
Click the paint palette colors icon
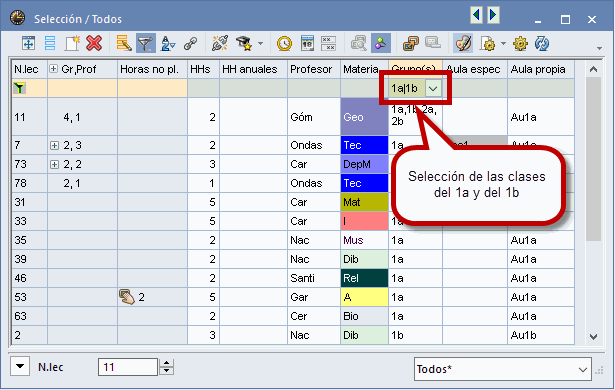tap(463, 44)
